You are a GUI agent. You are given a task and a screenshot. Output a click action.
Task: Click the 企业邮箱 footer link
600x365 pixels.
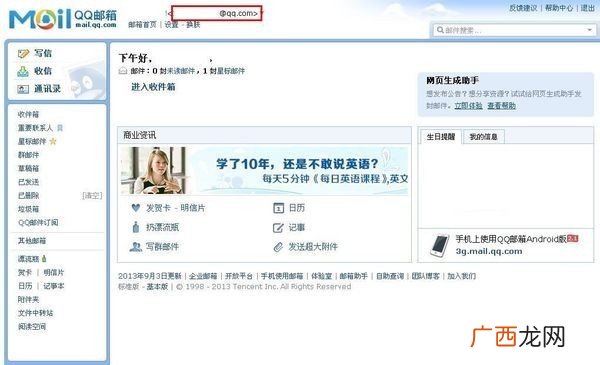(203, 276)
